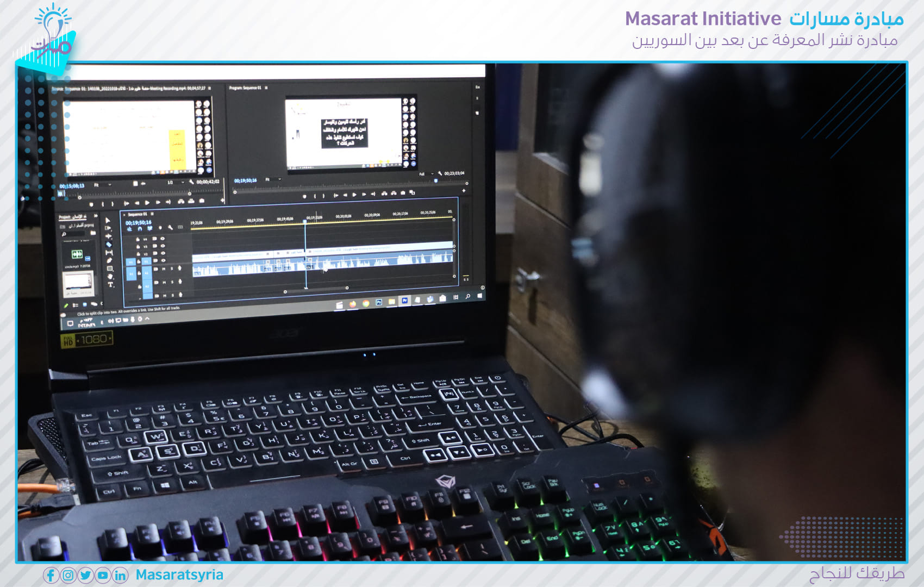
Task: Toggle V1 track eye visibility
Action: 163,260
